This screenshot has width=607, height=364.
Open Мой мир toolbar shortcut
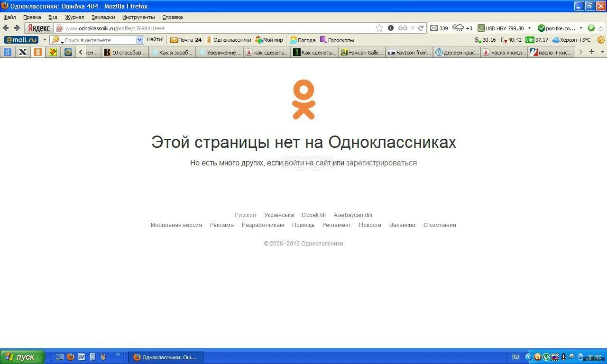pyautogui.click(x=269, y=40)
